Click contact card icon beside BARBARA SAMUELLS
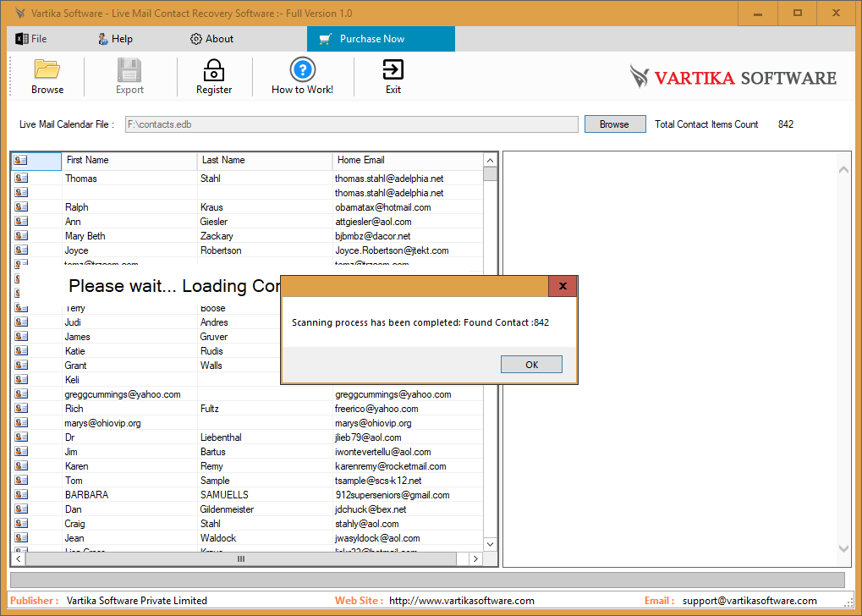Viewport: 862px width, 616px height. click(21, 494)
